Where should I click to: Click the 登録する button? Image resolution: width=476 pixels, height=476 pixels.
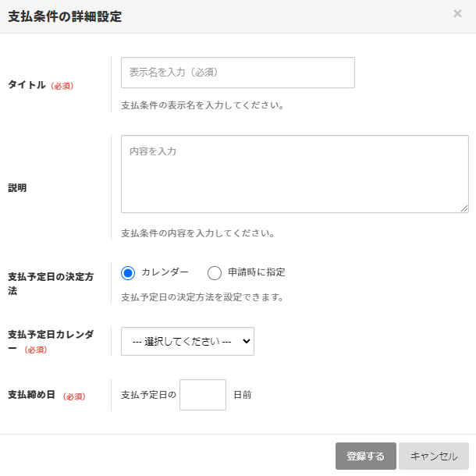(365, 456)
